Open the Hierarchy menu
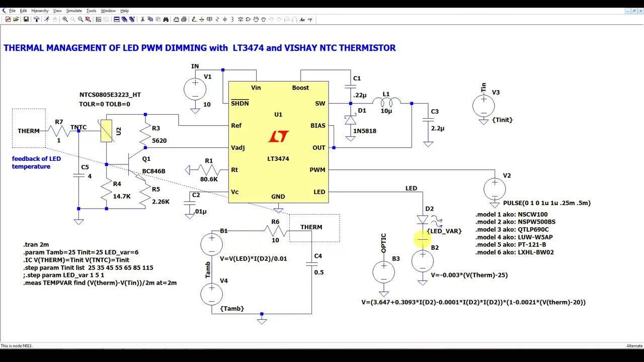The image size is (644, 362). [x=40, y=11]
